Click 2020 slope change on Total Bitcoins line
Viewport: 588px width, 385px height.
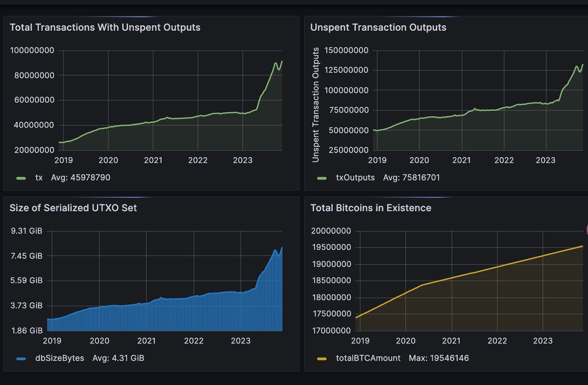tap(422, 285)
